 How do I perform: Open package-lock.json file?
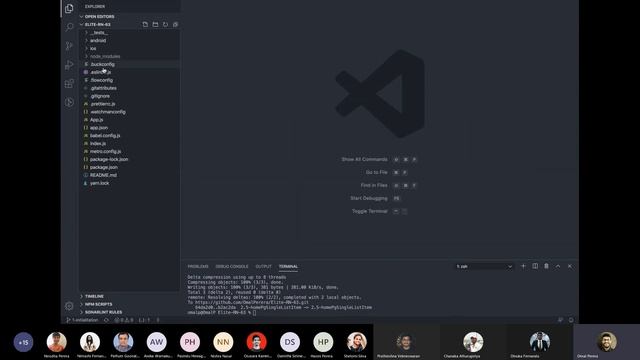[x=109, y=159]
